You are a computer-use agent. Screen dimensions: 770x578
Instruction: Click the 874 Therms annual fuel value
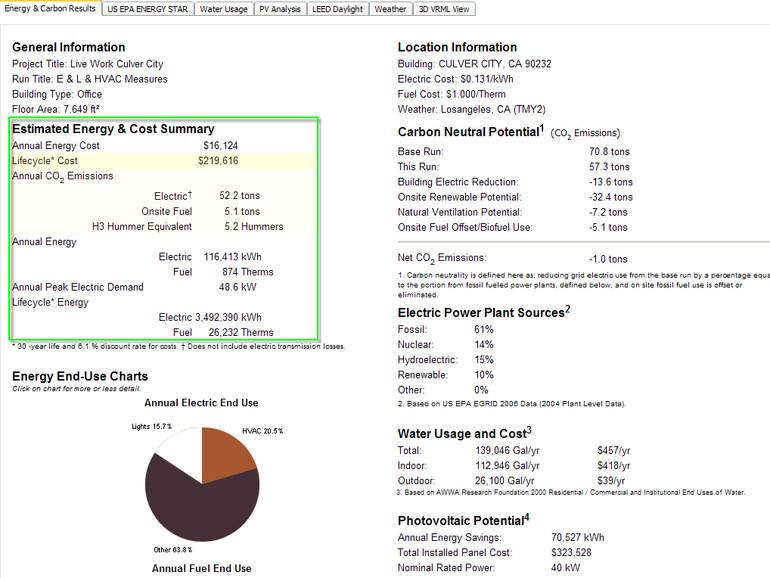point(248,272)
